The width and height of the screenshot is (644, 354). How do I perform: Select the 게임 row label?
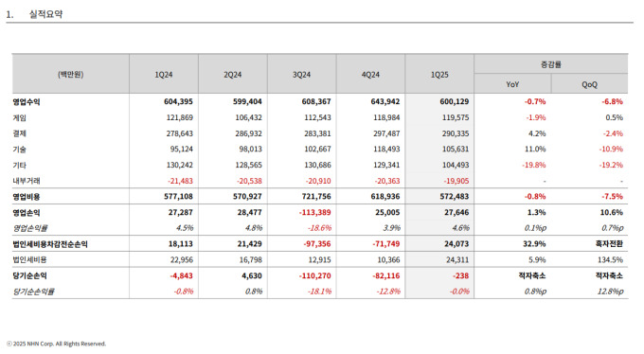click(19, 118)
